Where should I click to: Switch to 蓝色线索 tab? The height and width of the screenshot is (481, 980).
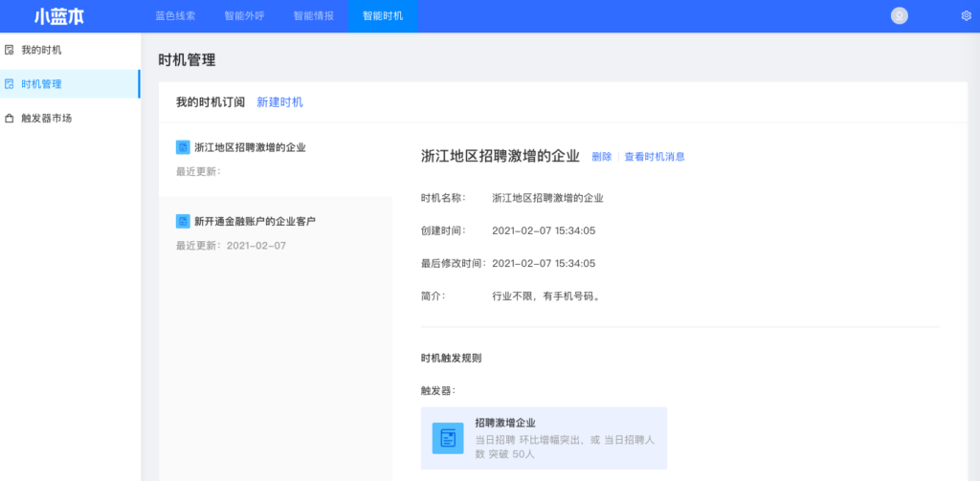(x=175, y=16)
